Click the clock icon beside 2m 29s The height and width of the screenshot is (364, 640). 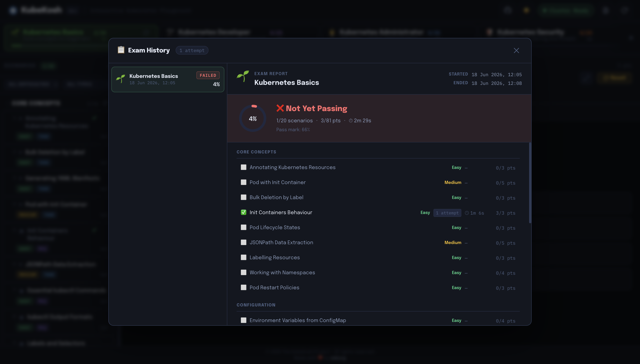(351, 120)
